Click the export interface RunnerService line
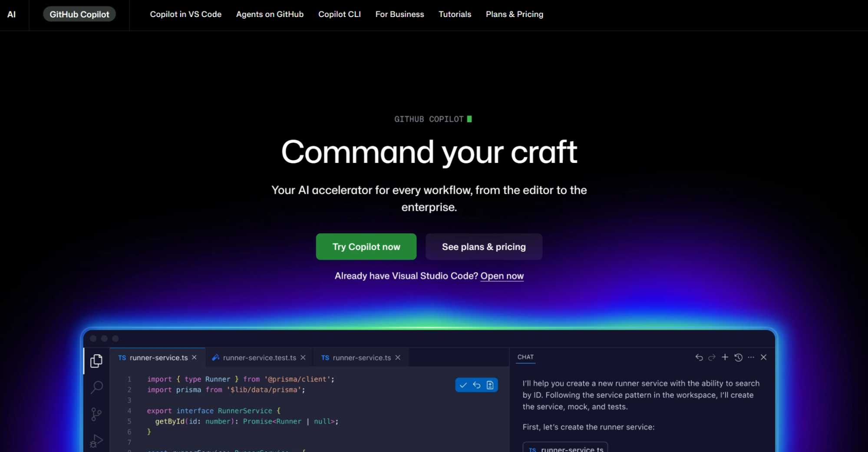The width and height of the screenshot is (868, 452). tap(214, 411)
